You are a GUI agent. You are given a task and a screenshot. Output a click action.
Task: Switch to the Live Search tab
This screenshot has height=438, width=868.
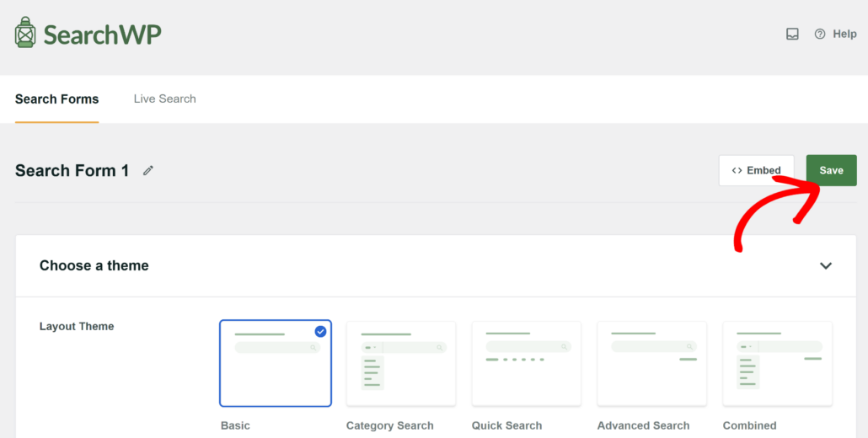click(165, 99)
